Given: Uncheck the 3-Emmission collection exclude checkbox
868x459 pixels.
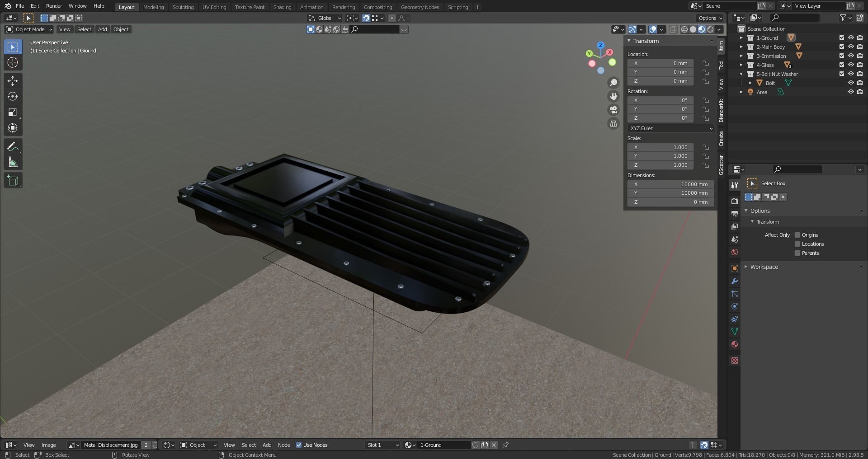Looking at the screenshot, I should coord(842,56).
